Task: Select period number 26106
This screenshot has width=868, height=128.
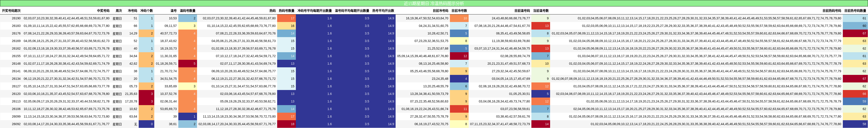Action: 16,109
